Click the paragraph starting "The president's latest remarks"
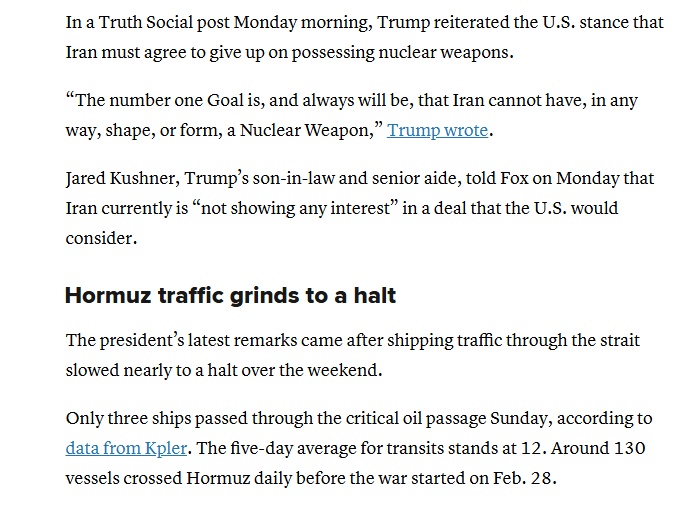 coord(353,355)
